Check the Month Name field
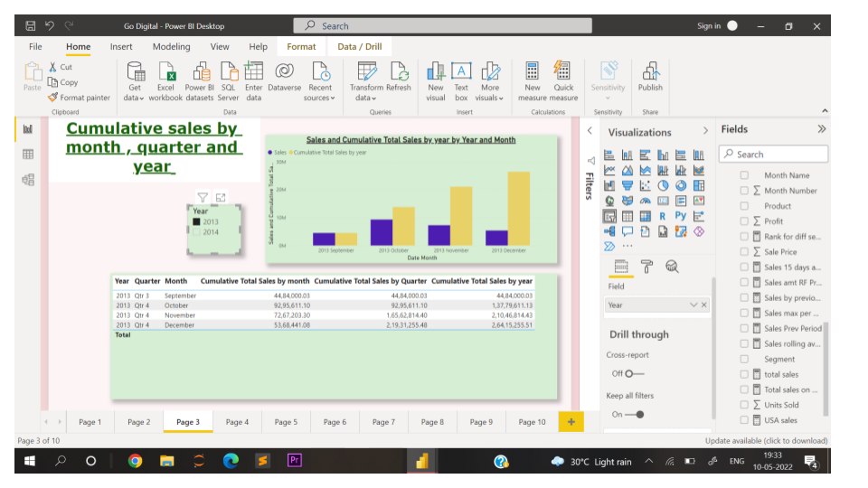The image size is (868, 488). click(x=744, y=174)
